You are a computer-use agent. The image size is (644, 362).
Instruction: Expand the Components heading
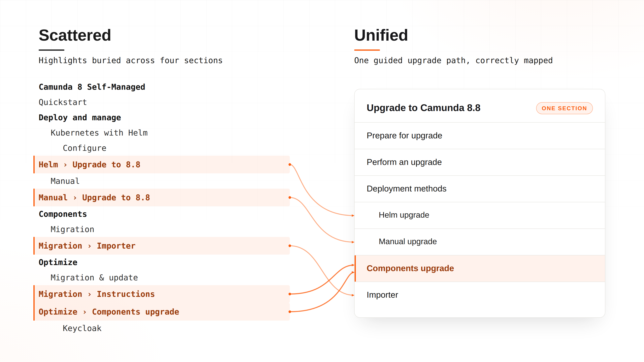[63, 214]
